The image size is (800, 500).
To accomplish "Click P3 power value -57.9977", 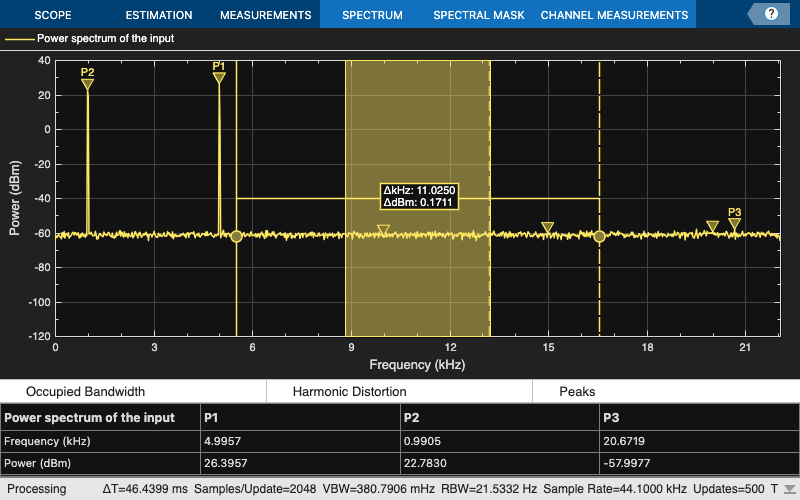I will point(627,463).
